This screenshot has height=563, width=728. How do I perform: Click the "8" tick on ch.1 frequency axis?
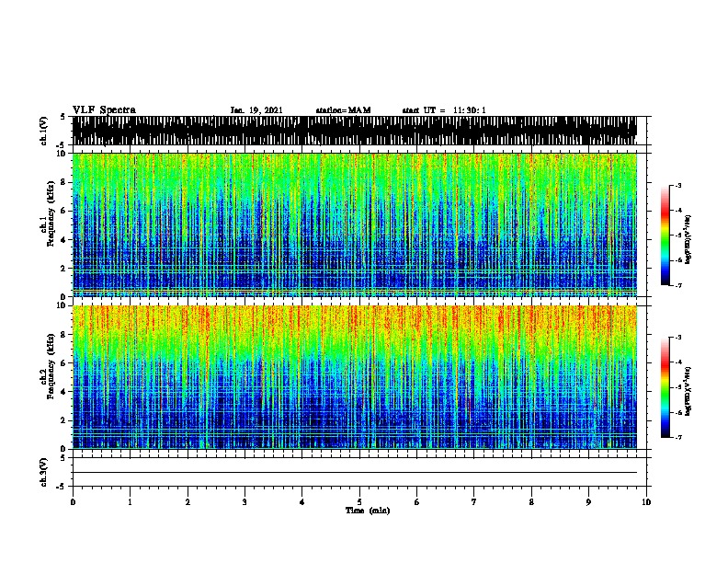pos(63,182)
